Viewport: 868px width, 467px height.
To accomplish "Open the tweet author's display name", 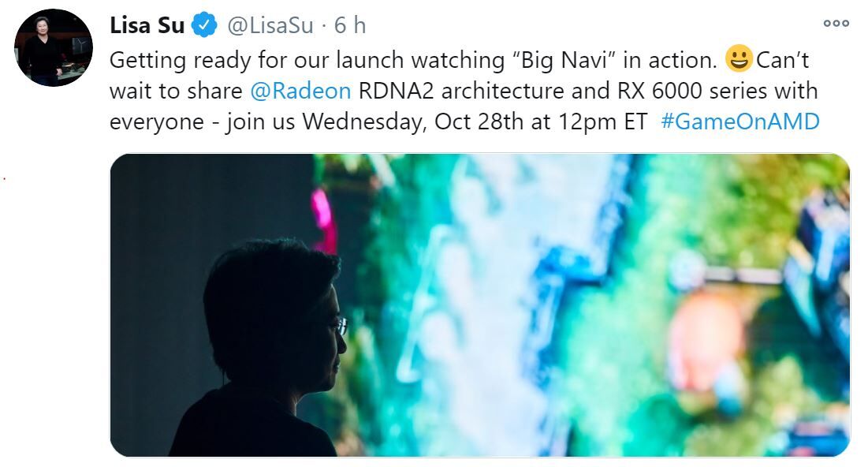I will (147, 25).
